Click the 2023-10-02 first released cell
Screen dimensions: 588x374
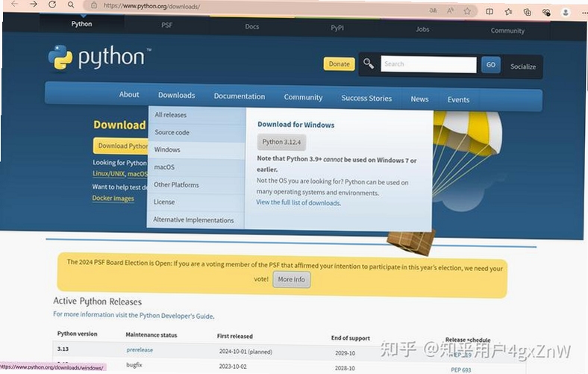pyautogui.click(x=233, y=367)
